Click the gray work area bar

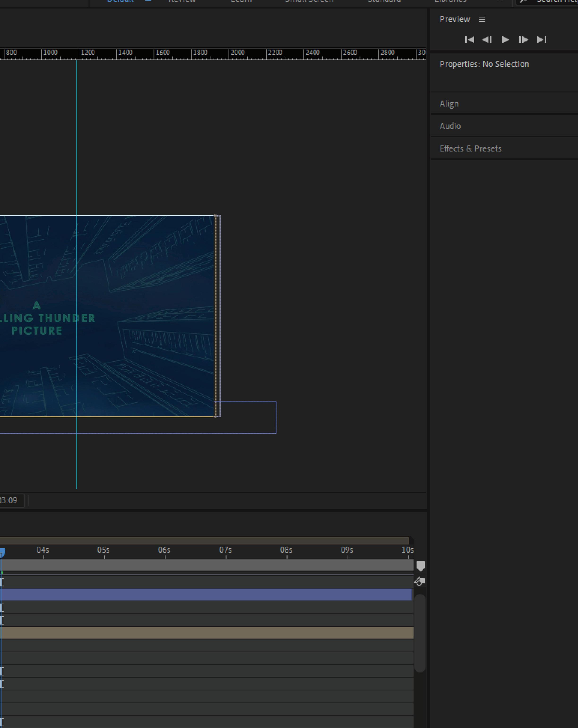tap(206, 565)
